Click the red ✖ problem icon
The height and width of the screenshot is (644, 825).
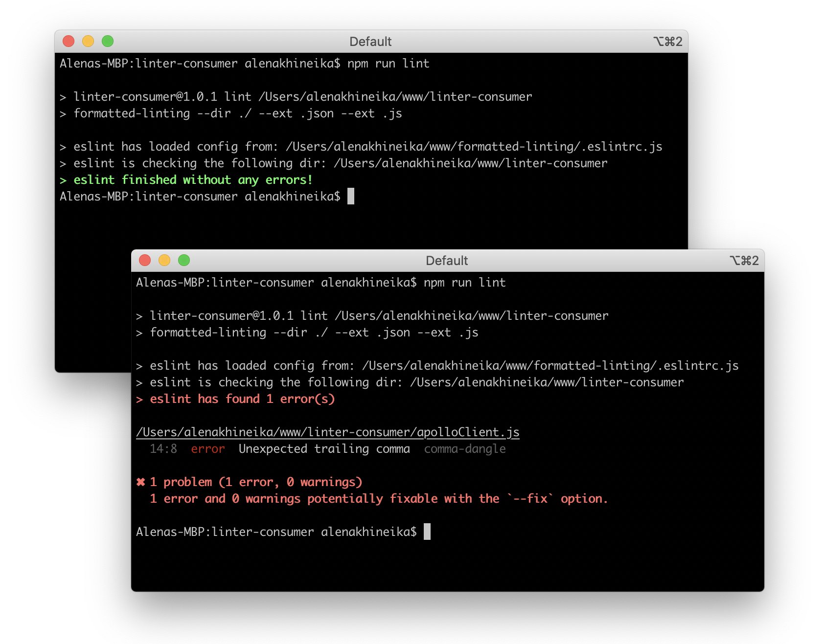(141, 482)
